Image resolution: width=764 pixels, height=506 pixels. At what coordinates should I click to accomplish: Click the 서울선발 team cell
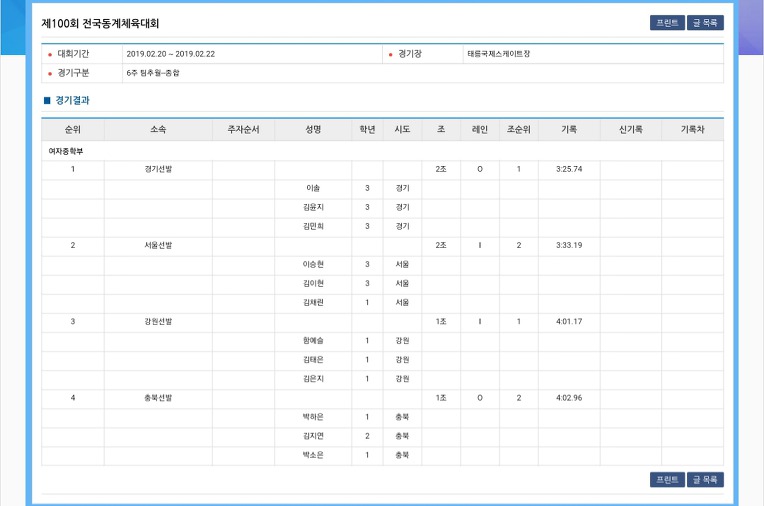158,245
